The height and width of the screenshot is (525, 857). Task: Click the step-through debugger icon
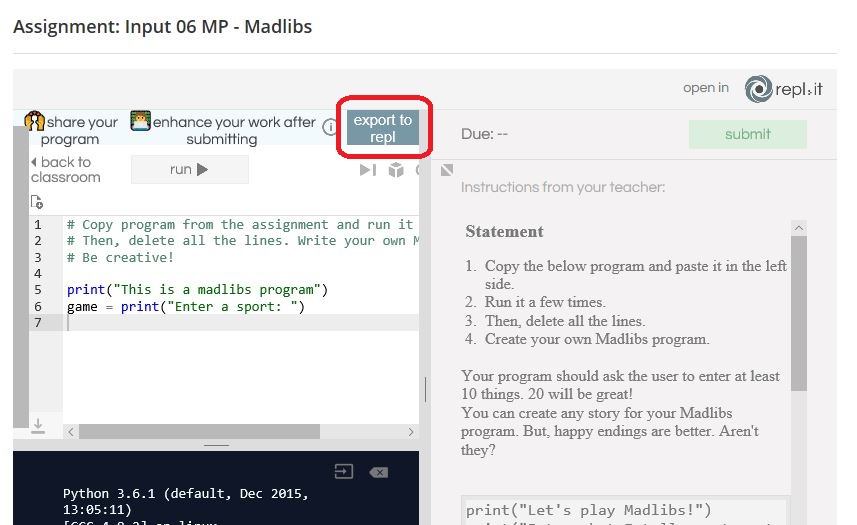pos(368,170)
